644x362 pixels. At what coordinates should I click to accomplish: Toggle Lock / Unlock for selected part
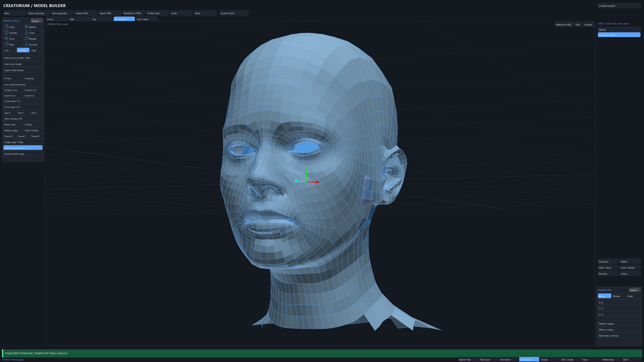click(630, 268)
